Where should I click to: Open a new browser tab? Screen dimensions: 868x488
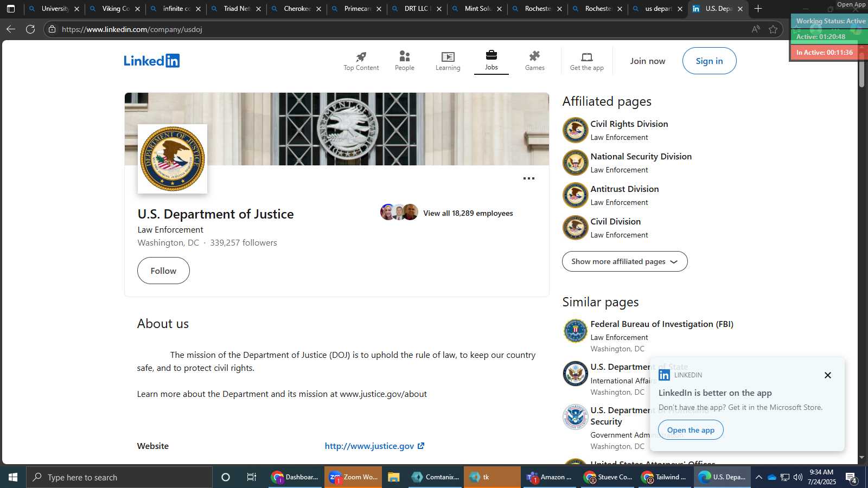[x=758, y=9]
